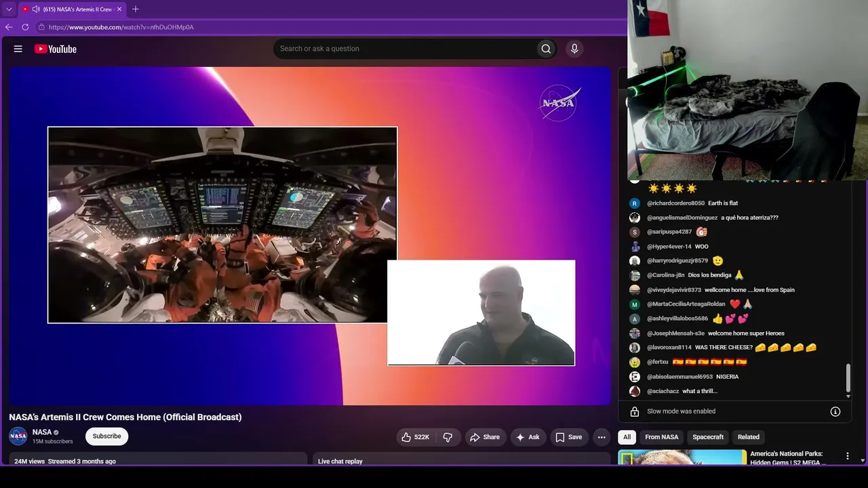The width and height of the screenshot is (868, 488).
Task: Click username @harryrodriguezjr8579 in chat
Action: (x=677, y=261)
